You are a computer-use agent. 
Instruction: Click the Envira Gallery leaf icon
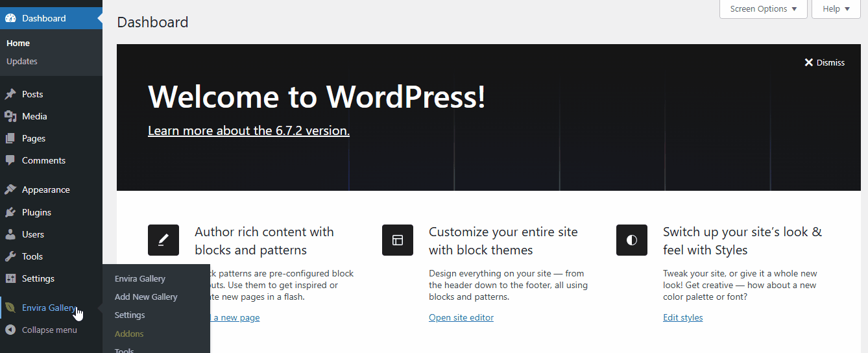10,308
